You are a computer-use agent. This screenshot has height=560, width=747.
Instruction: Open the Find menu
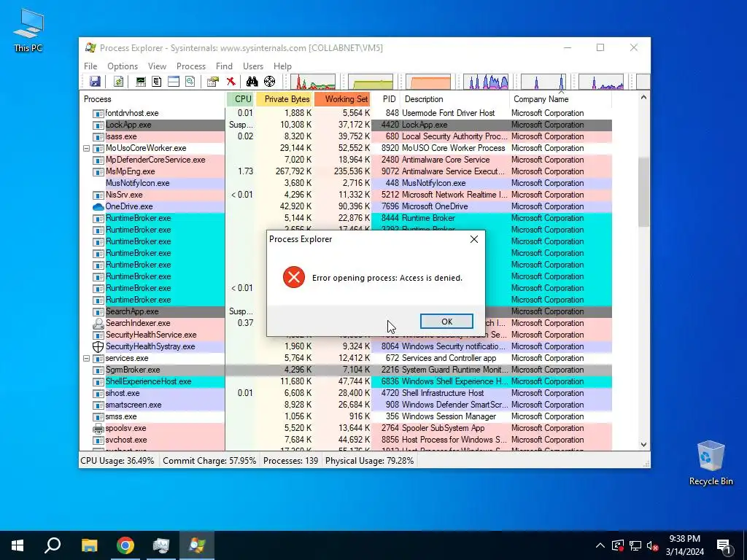click(x=225, y=66)
